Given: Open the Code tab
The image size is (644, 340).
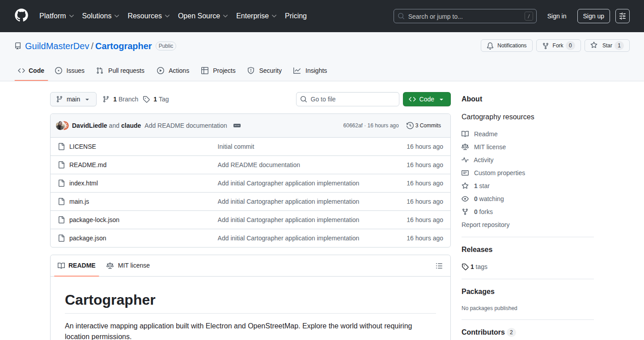Looking at the screenshot, I should click(31, 71).
